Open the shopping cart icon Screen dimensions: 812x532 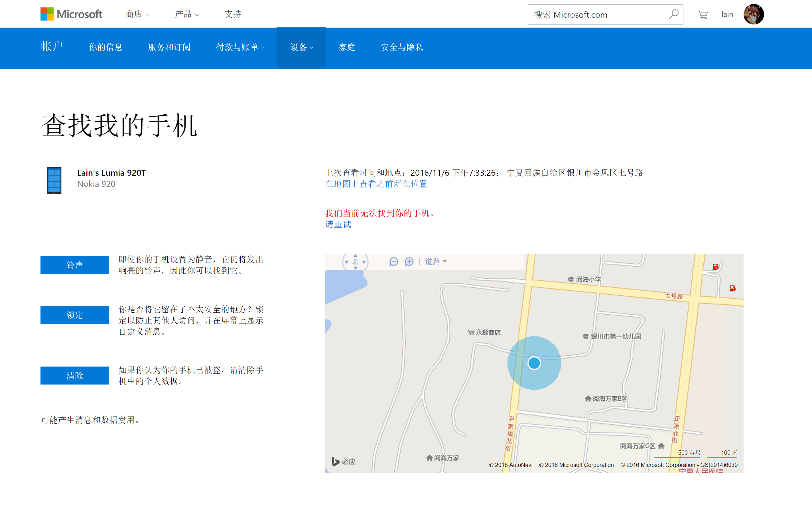[703, 15]
